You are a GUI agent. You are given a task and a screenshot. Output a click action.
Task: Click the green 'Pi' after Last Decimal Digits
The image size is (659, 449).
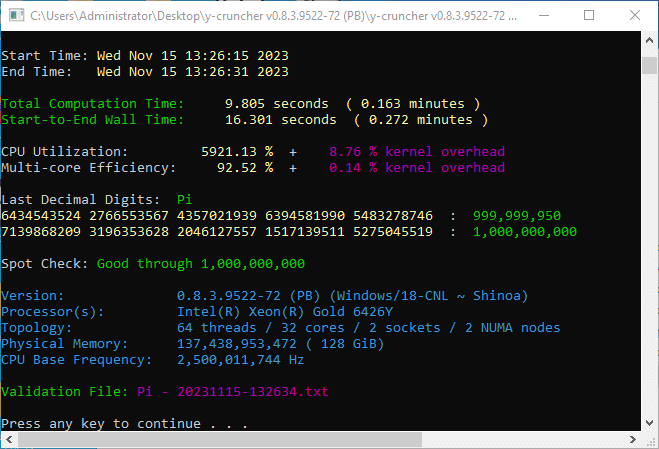coord(185,200)
